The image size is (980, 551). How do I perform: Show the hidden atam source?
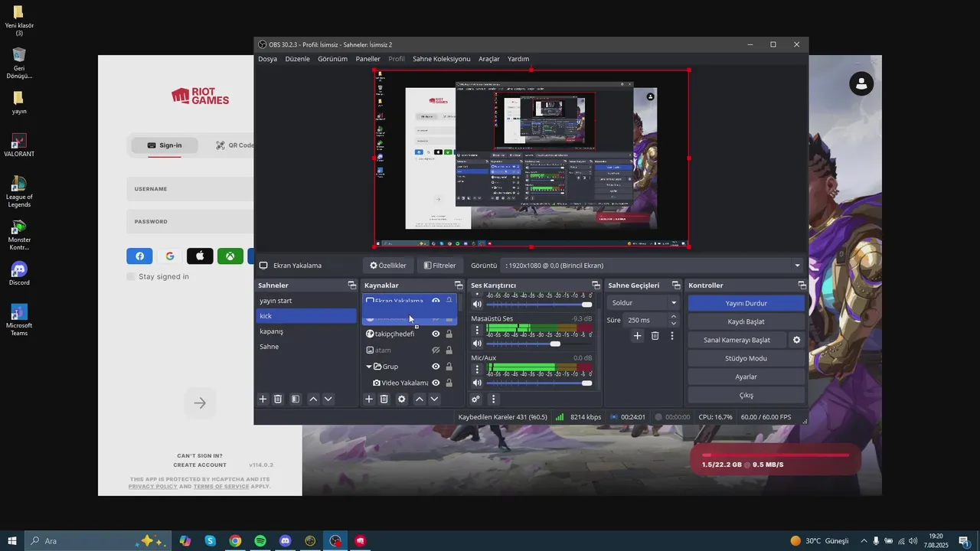click(x=436, y=350)
